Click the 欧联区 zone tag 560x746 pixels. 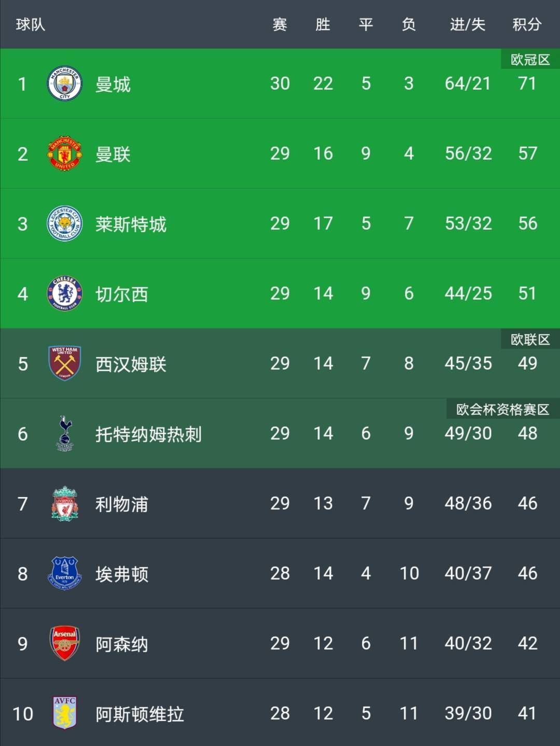(x=530, y=339)
